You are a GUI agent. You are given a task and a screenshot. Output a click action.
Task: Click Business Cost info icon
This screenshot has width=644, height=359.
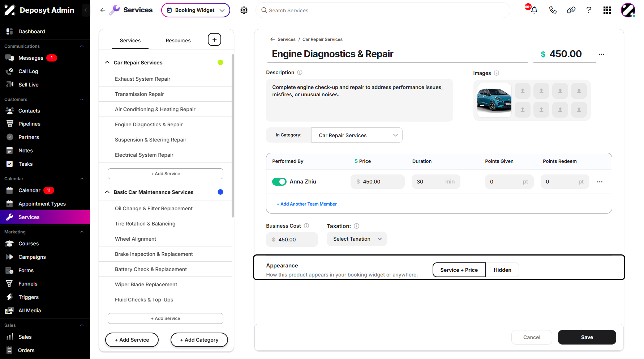(x=306, y=226)
